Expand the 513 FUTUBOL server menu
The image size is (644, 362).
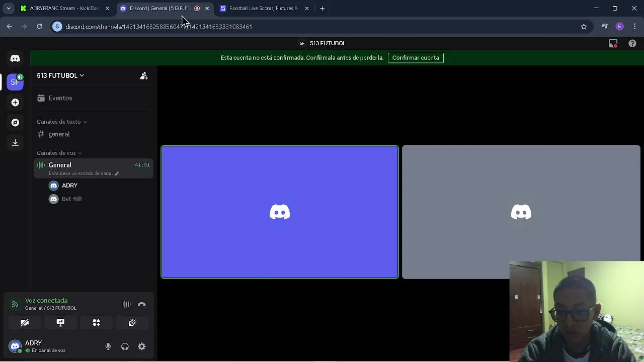coord(60,75)
